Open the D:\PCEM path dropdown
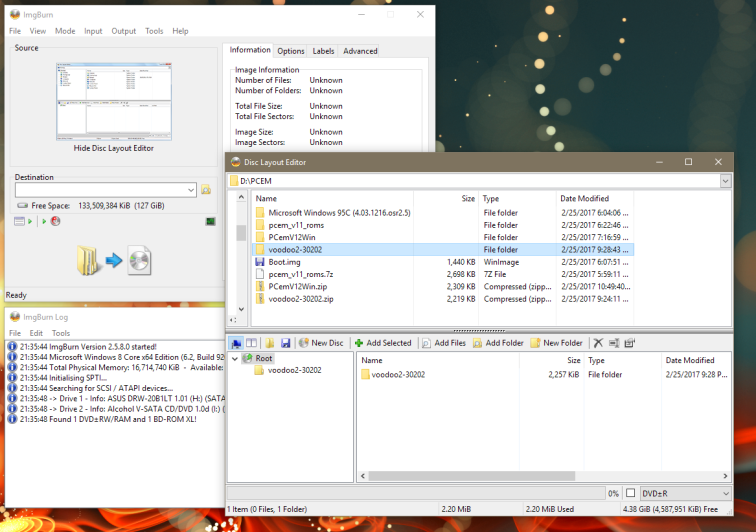756x532 pixels. pyautogui.click(x=725, y=181)
